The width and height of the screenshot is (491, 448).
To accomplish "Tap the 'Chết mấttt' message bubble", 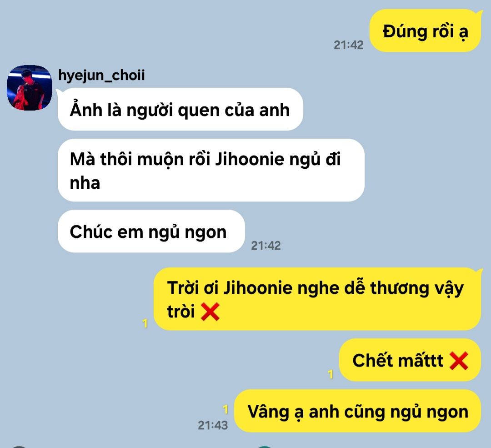I will 410,360.
